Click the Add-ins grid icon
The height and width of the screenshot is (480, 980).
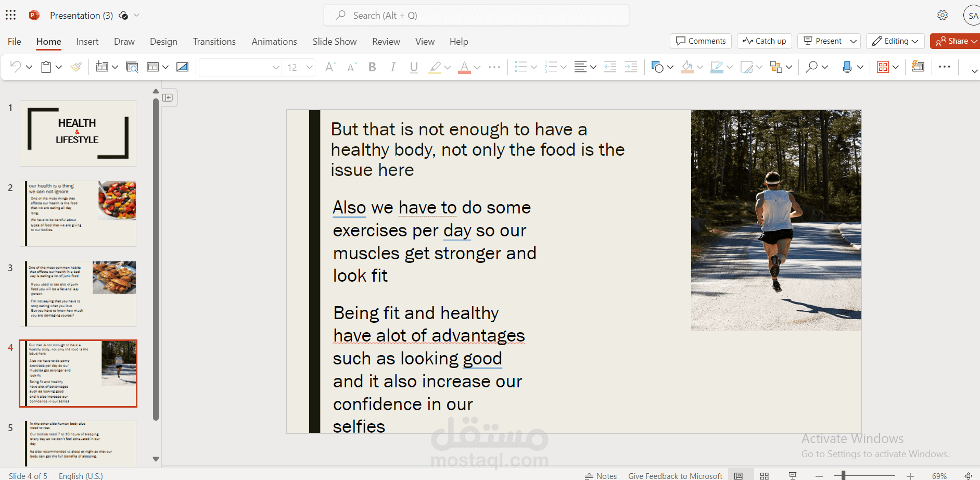coord(883,67)
